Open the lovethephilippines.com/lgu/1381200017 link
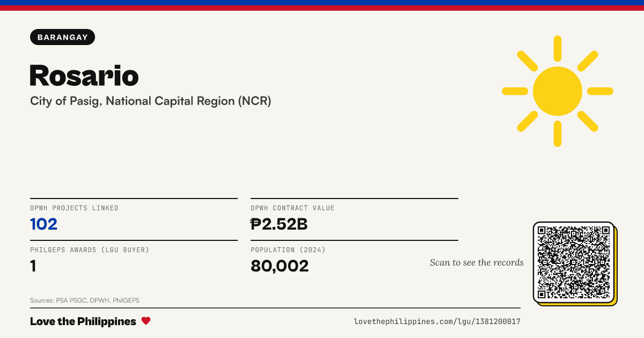The height and width of the screenshot is (338, 644). [437, 322]
